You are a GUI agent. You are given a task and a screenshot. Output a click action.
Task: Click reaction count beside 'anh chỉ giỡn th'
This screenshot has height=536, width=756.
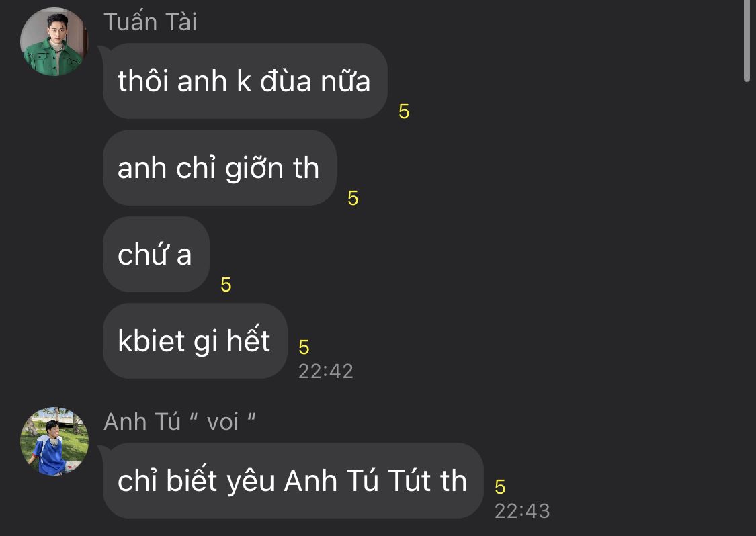click(x=353, y=198)
